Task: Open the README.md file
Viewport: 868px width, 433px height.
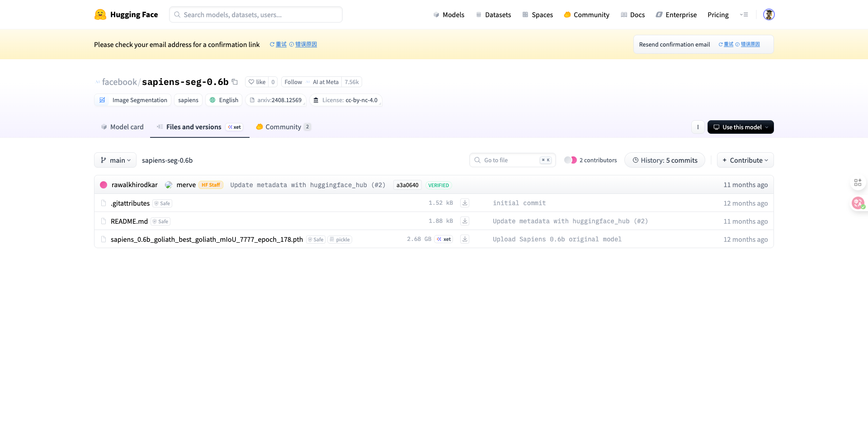Action: coord(129,221)
